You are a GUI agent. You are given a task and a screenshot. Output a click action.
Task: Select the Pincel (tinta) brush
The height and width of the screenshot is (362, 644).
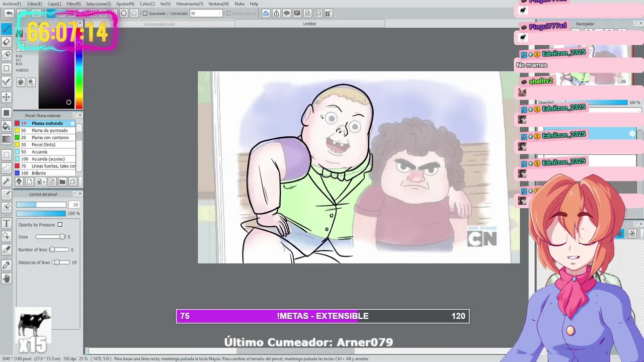pos(45,144)
